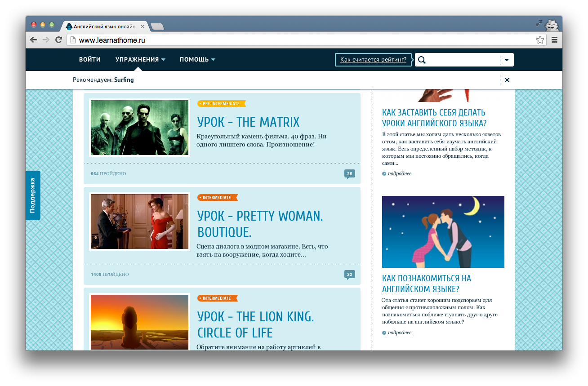The height and width of the screenshot is (386, 588).
Task: Open Урок - The Lion King title
Action: click(x=256, y=324)
